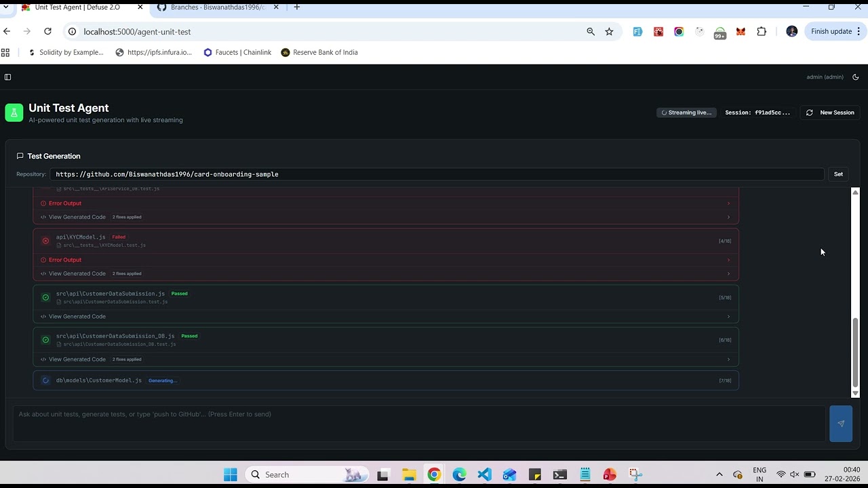Image resolution: width=868 pixels, height=488 pixels.
Task: Open the MetaMask fox extension
Action: (x=741, y=31)
